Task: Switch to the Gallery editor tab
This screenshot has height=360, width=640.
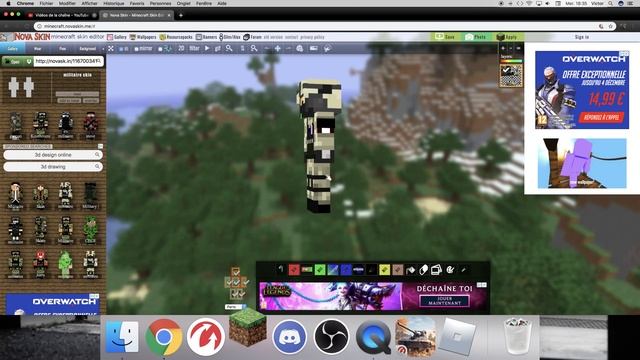Action: 12,49
